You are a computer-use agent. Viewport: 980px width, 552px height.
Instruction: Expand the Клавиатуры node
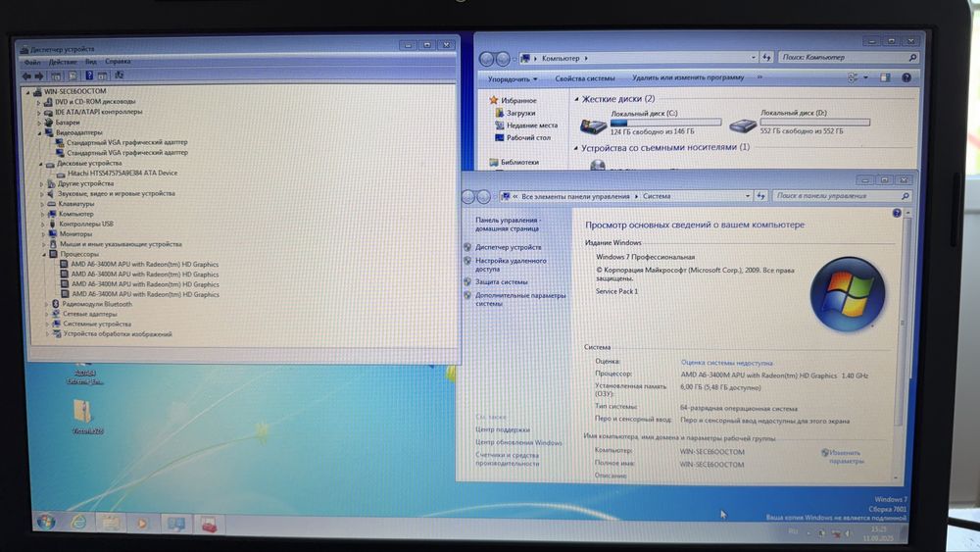[42, 204]
